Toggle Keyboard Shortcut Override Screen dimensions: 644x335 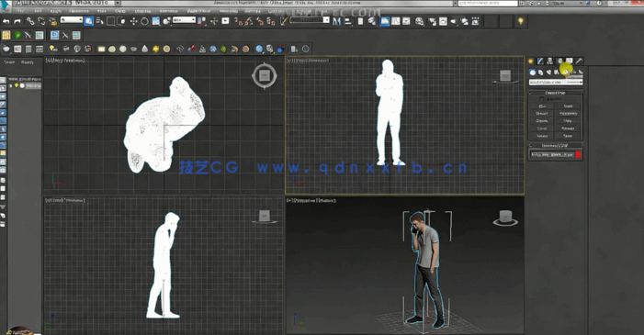point(225,21)
